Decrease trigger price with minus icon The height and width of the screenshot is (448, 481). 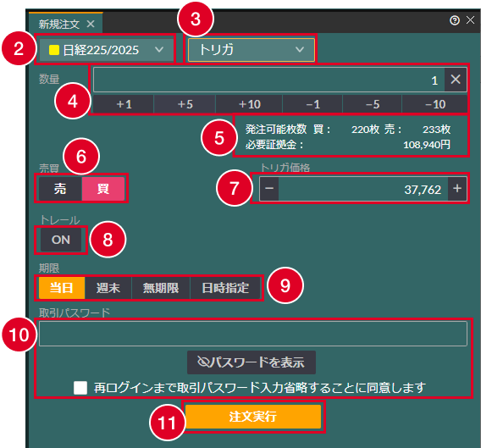(269, 188)
